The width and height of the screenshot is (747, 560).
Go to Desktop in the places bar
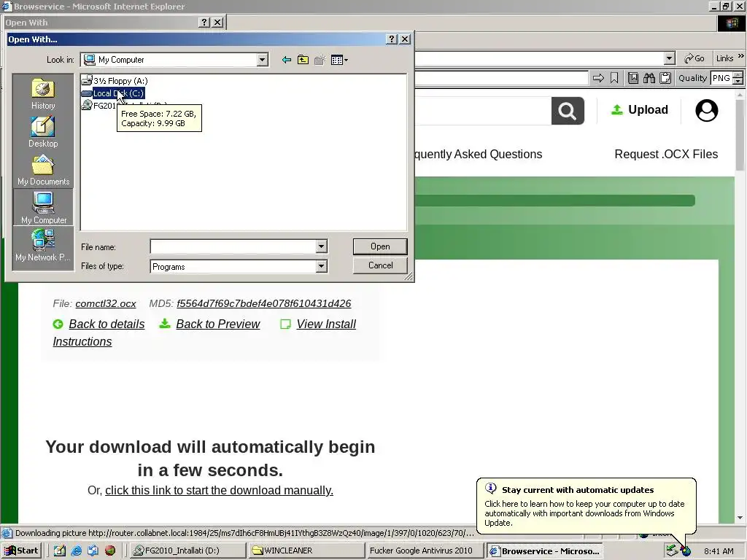[43, 132]
